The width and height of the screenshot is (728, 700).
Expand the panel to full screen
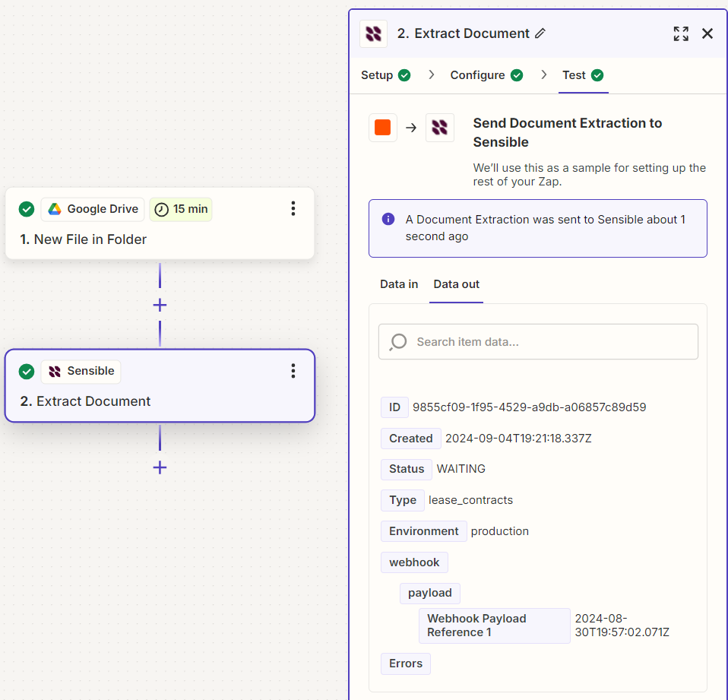coord(681,33)
